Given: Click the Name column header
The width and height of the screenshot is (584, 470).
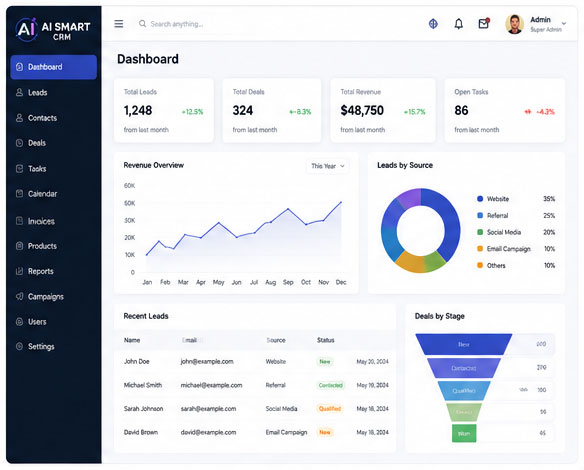Looking at the screenshot, I should 132,340.
